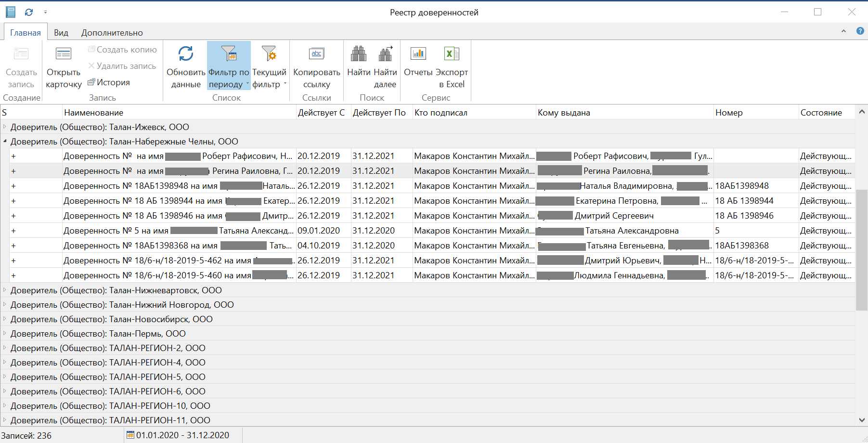
Task: Click the Обновить данные refresh icon
Action: click(186, 54)
